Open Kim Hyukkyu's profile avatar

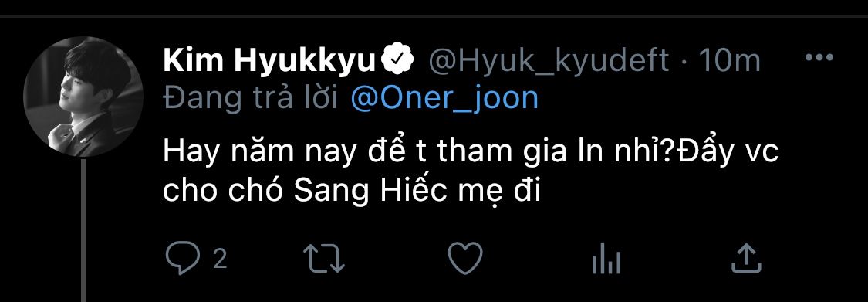(83, 97)
